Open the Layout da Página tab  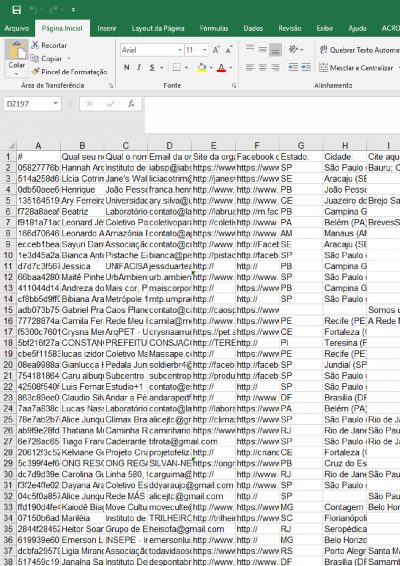point(158,28)
